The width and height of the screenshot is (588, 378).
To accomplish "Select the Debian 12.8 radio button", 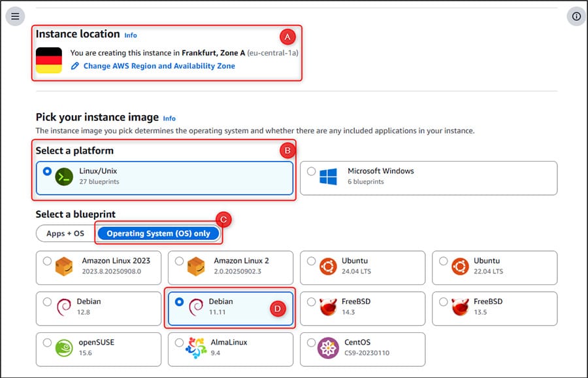I will point(47,302).
